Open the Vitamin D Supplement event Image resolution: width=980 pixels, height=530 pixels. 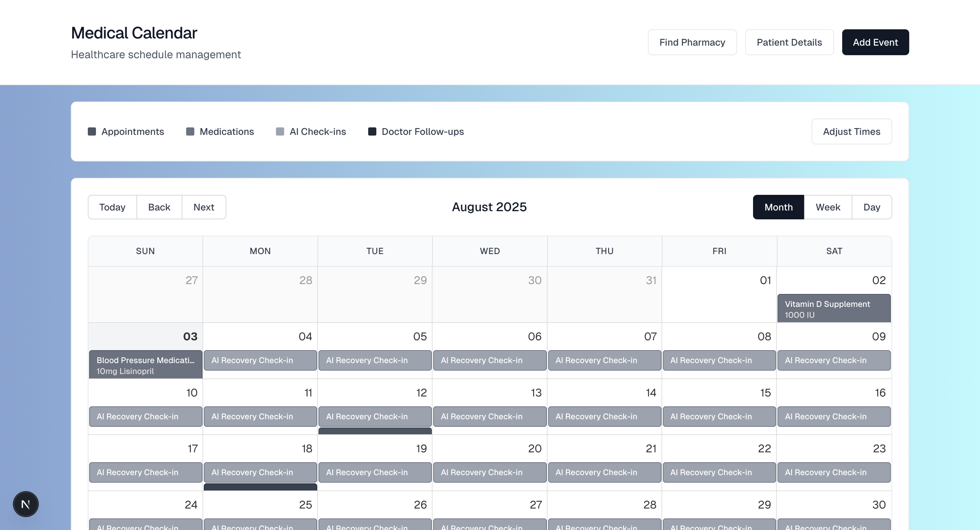point(834,308)
